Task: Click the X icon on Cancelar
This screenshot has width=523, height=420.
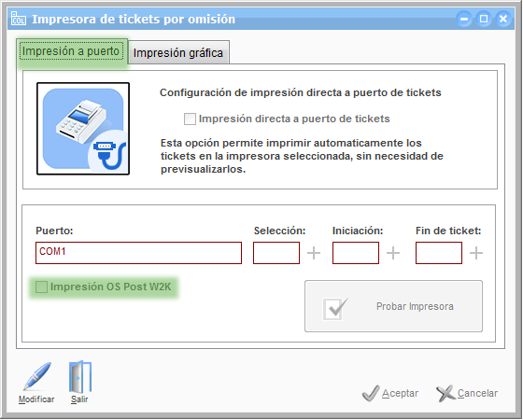Action: 445,393
